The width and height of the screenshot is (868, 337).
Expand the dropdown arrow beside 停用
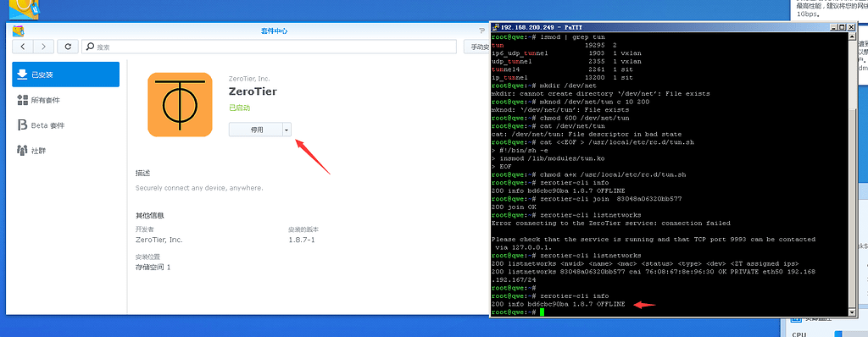pos(287,130)
